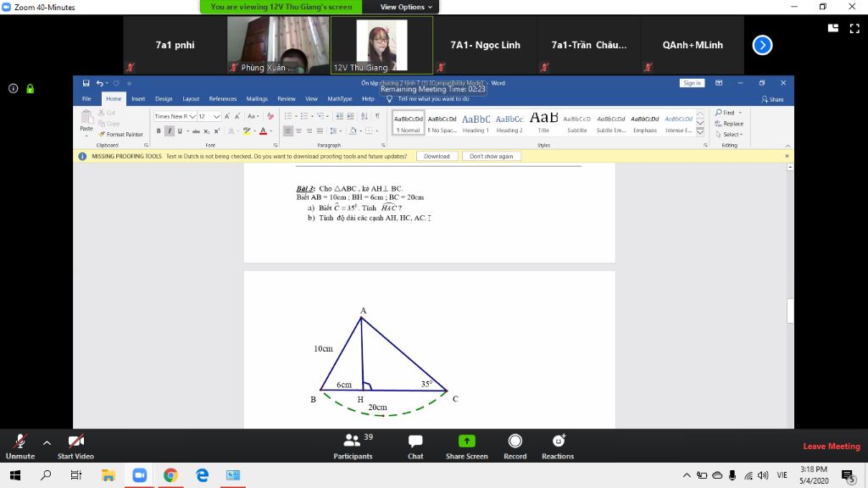The image size is (868, 488).
Task: Increase font size with Grow Font
Action: [x=227, y=116]
